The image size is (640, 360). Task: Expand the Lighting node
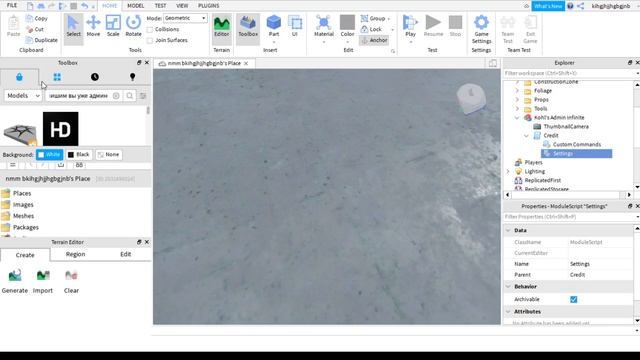pos(508,171)
